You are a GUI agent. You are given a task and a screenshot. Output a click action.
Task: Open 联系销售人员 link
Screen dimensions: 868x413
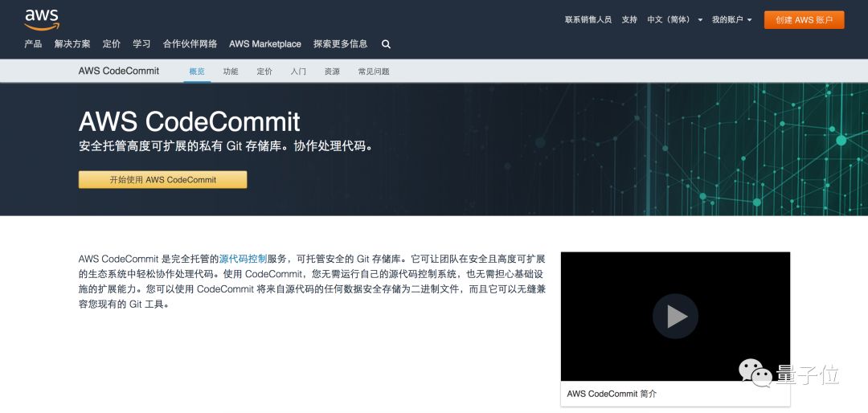(588, 19)
